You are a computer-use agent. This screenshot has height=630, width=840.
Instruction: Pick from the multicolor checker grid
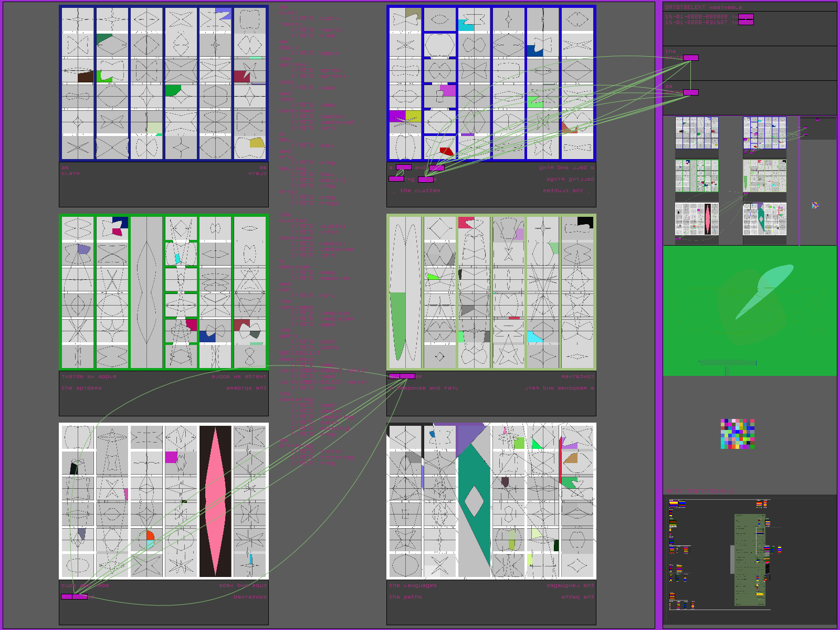[737, 434]
